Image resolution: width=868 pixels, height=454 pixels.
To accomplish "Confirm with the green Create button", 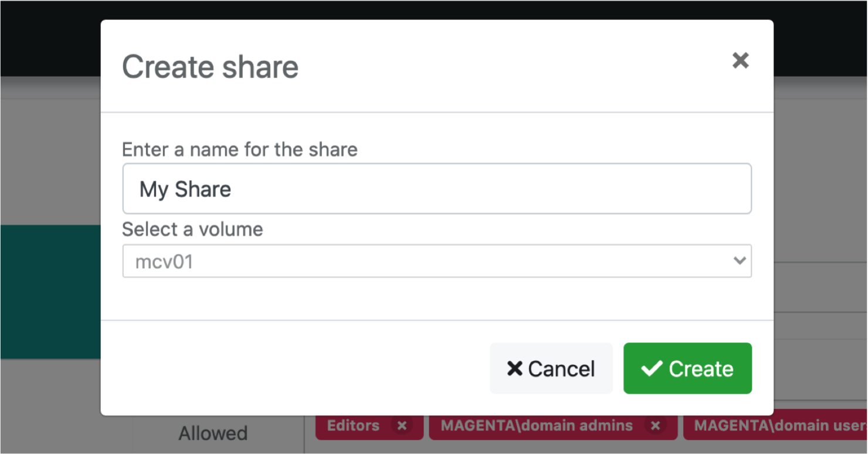I will (x=687, y=368).
